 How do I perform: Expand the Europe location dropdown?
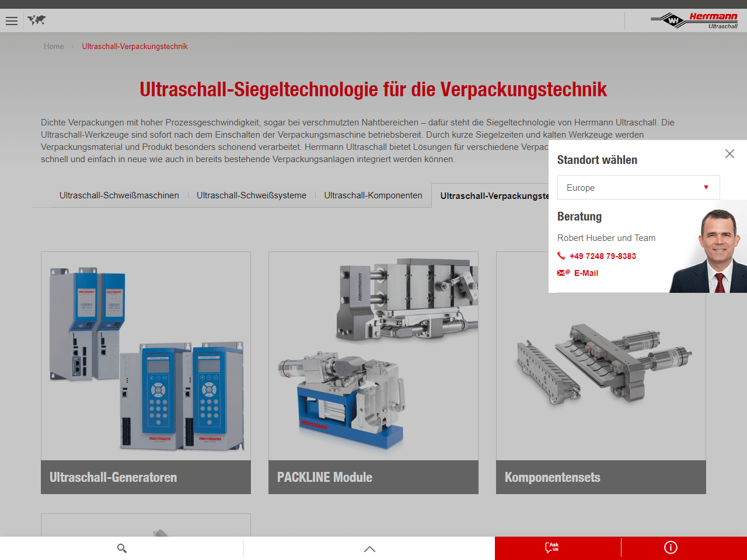(638, 188)
